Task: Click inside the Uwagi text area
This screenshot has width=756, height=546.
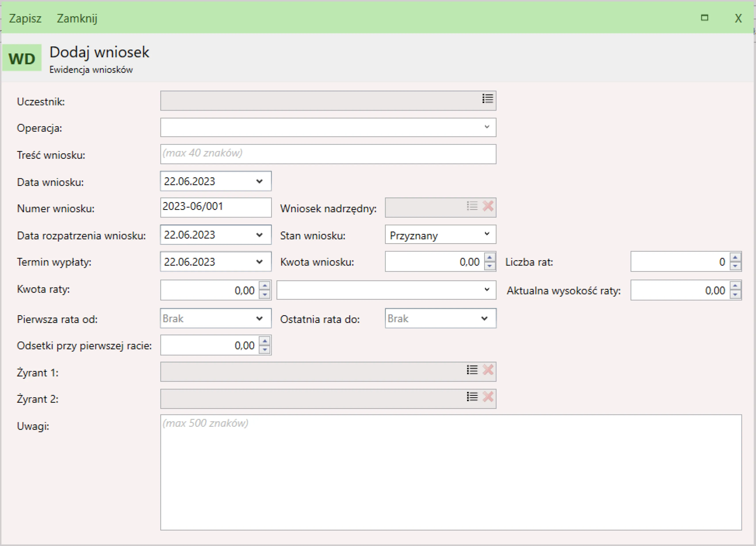Action: coord(451,472)
